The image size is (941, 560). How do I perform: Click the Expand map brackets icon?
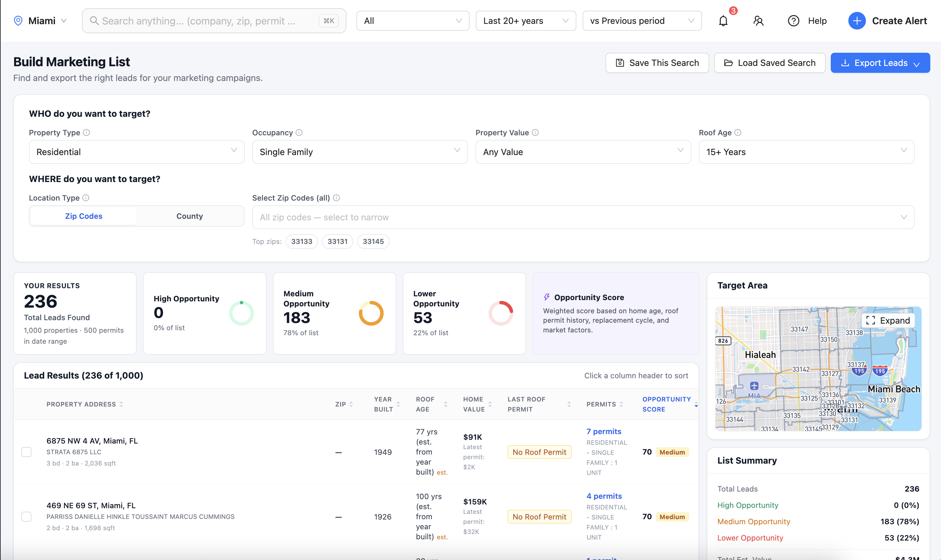(870, 320)
